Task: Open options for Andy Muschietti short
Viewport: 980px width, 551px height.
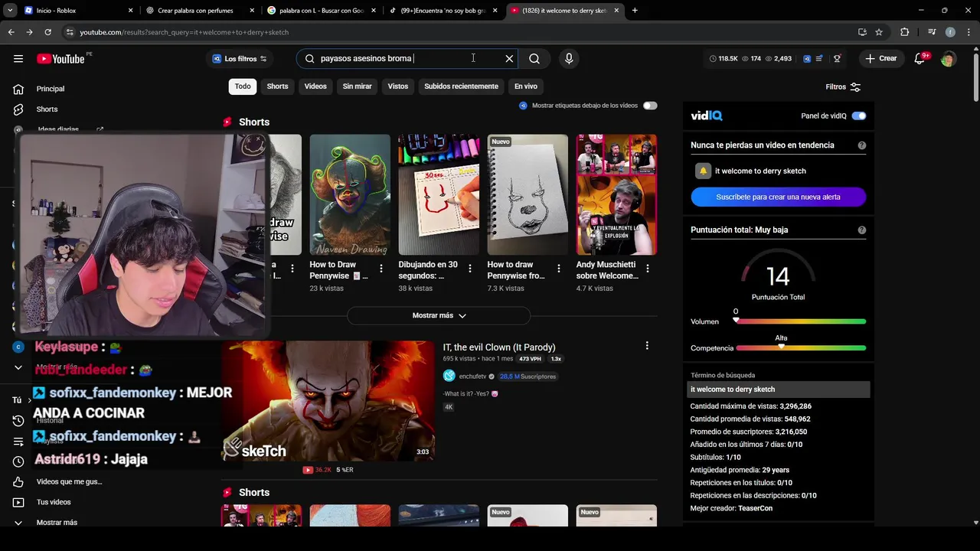Action: pos(648,269)
